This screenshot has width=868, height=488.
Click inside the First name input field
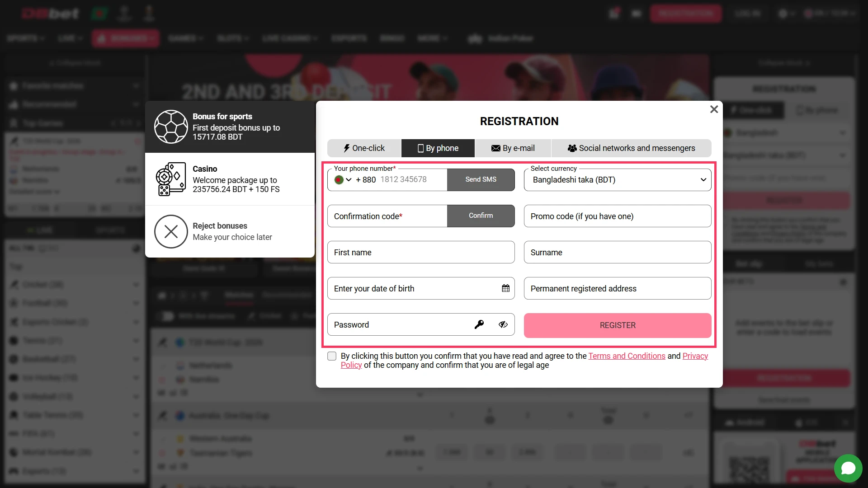point(420,252)
